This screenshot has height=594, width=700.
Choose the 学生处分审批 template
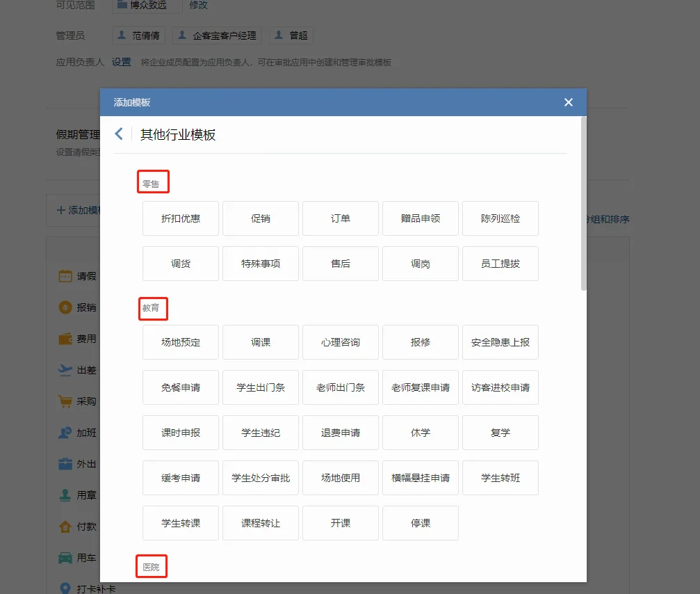261,477
